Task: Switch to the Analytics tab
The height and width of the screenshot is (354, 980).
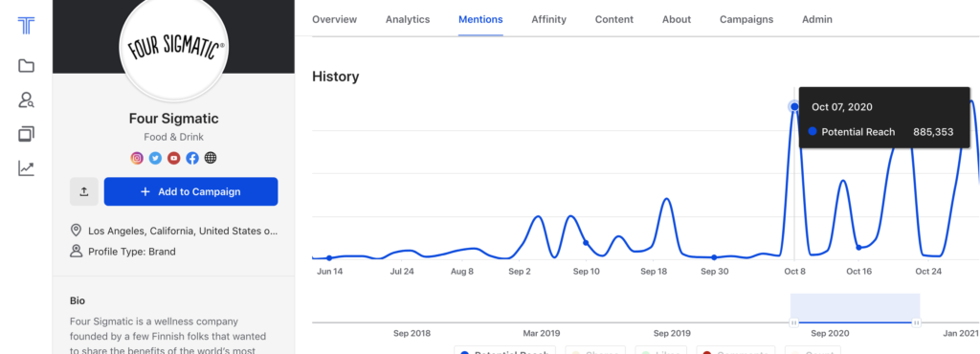Action: point(408,19)
